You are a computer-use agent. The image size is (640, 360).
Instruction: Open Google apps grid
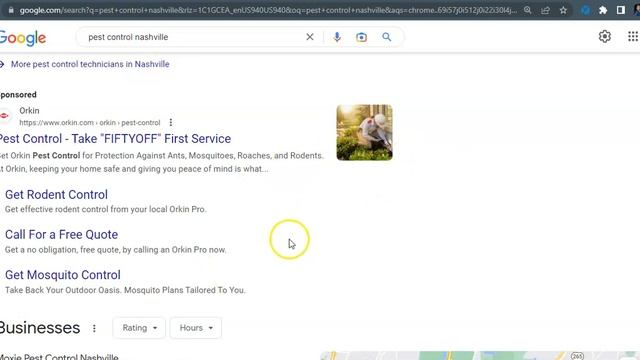pos(633,36)
